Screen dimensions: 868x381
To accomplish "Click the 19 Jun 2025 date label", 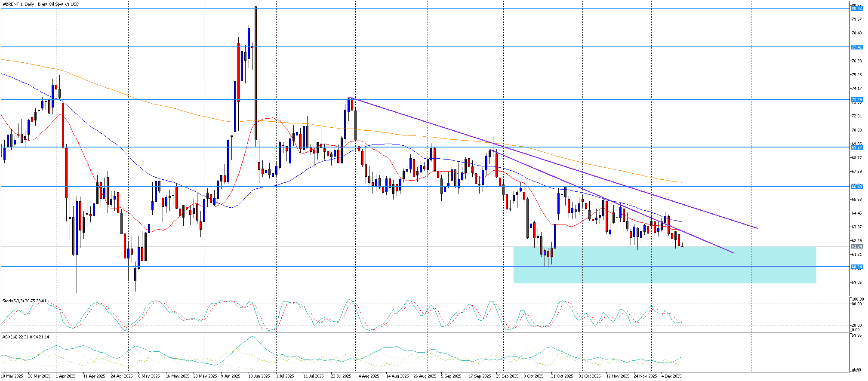I will click(x=259, y=376).
